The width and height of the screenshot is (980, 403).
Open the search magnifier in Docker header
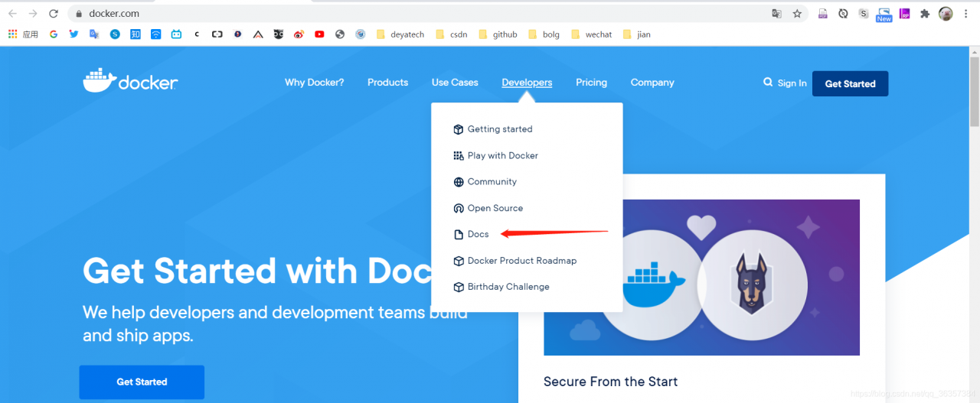[x=768, y=82]
